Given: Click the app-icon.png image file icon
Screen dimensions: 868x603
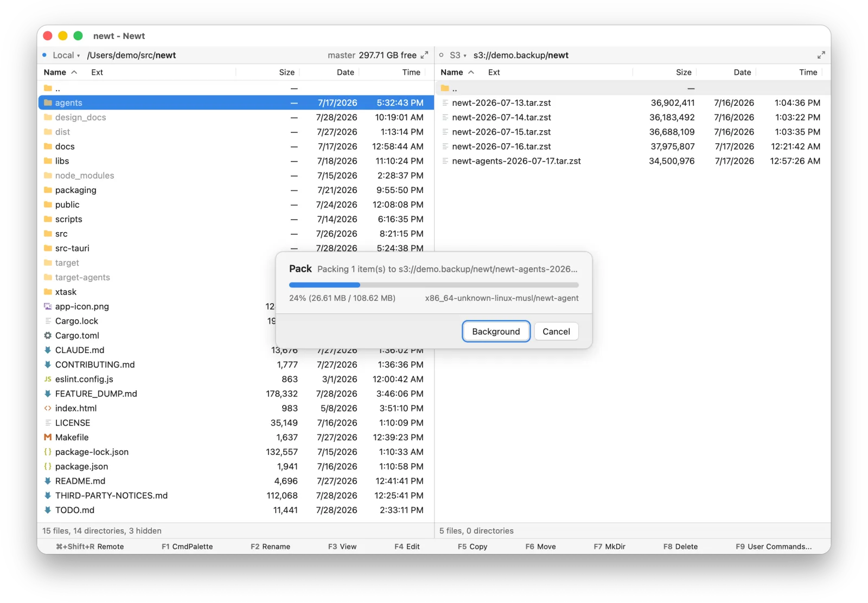Looking at the screenshot, I should [x=48, y=306].
